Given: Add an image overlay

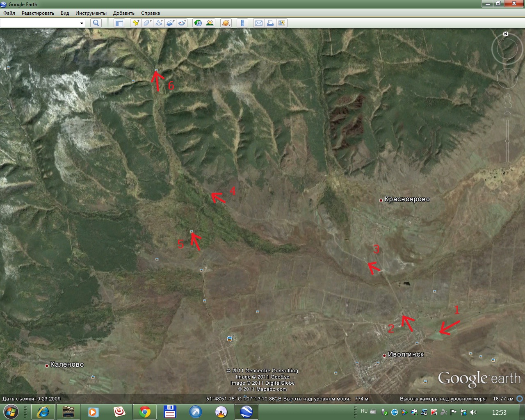Looking at the screenshot, I should 171,23.
